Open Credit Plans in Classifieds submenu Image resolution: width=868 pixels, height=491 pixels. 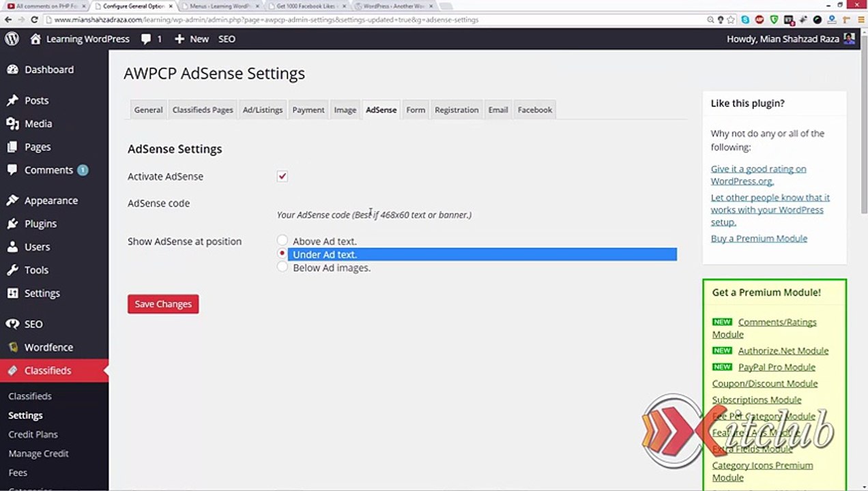[x=33, y=434]
